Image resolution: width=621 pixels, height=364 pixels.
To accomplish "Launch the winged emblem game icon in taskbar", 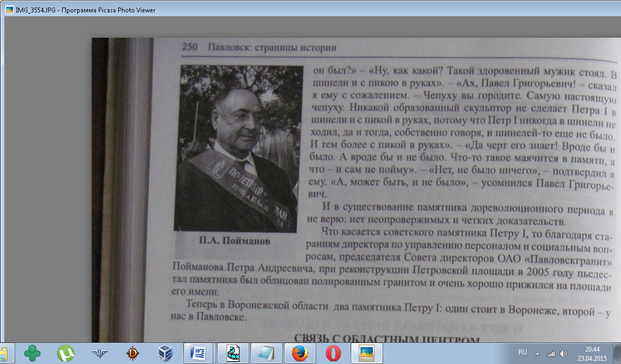I will (99, 353).
